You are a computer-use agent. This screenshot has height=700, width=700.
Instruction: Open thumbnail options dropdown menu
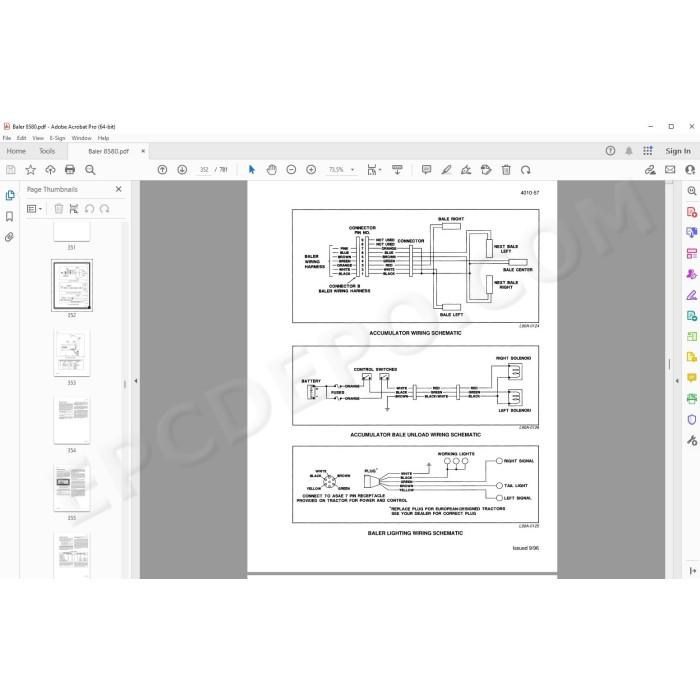(34, 208)
